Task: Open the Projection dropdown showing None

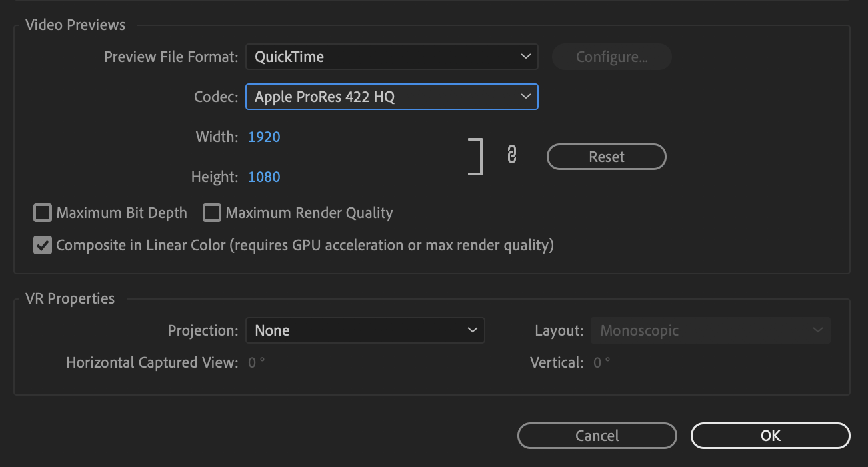Action: [365, 330]
